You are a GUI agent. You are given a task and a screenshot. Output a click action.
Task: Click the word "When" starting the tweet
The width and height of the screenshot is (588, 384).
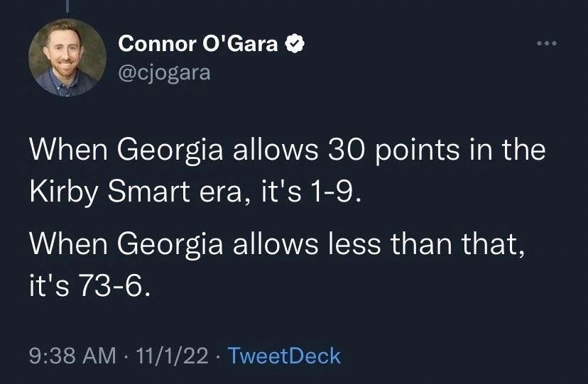click(x=62, y=150)
